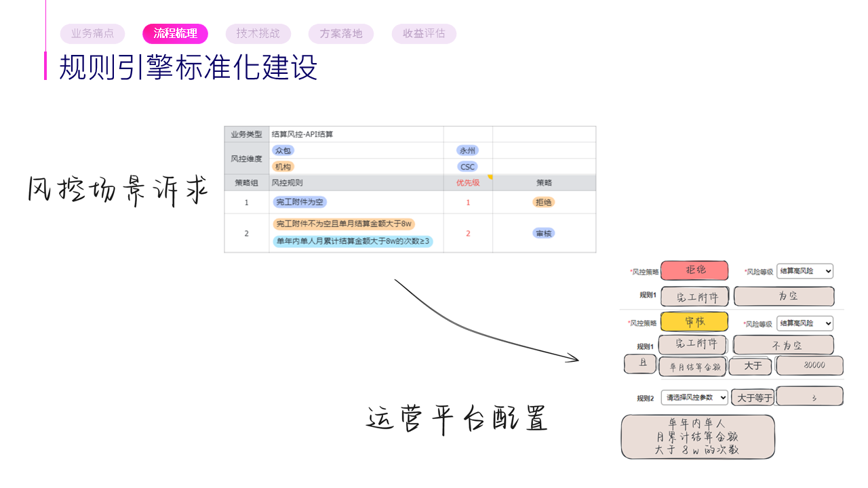Select the 业务类型 header cell
The width and height of the screenshot is (868, 488).
pos(247,134)
